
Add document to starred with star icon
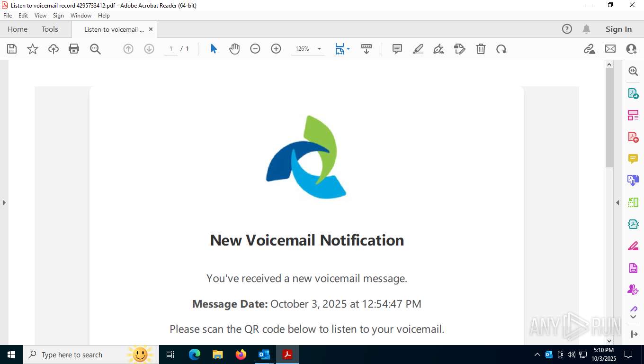[33, 49]
